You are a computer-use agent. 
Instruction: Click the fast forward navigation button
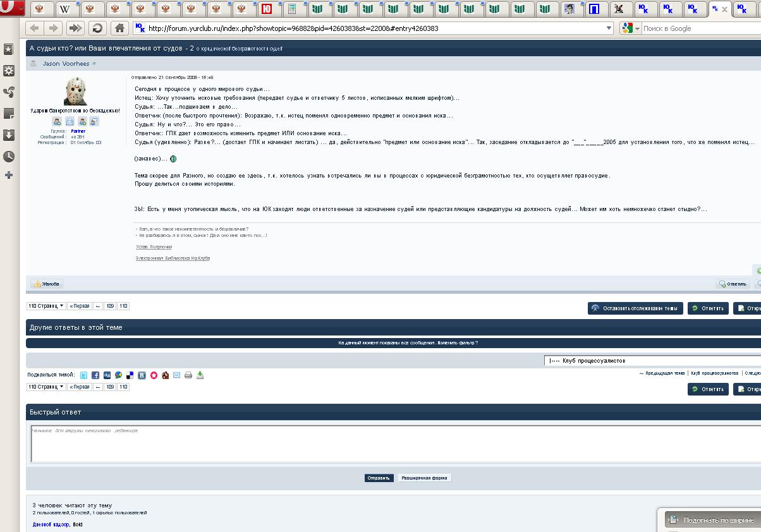(75, 28)
